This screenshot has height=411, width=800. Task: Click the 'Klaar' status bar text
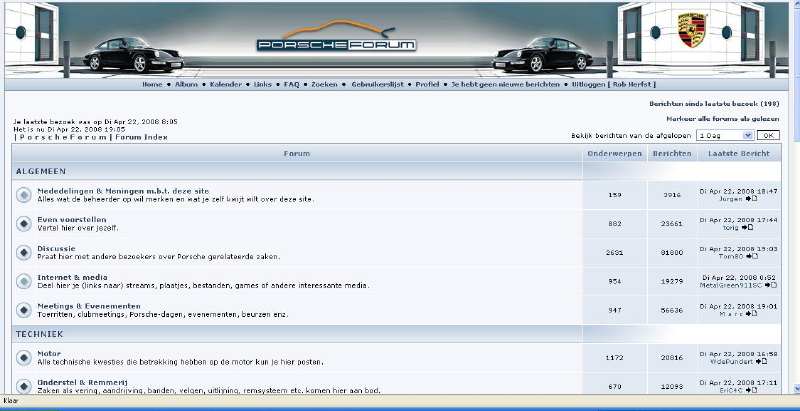point(11,401)
